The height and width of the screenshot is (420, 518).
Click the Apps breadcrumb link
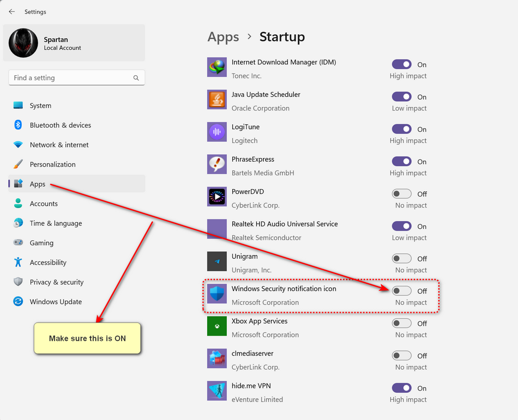223,37
